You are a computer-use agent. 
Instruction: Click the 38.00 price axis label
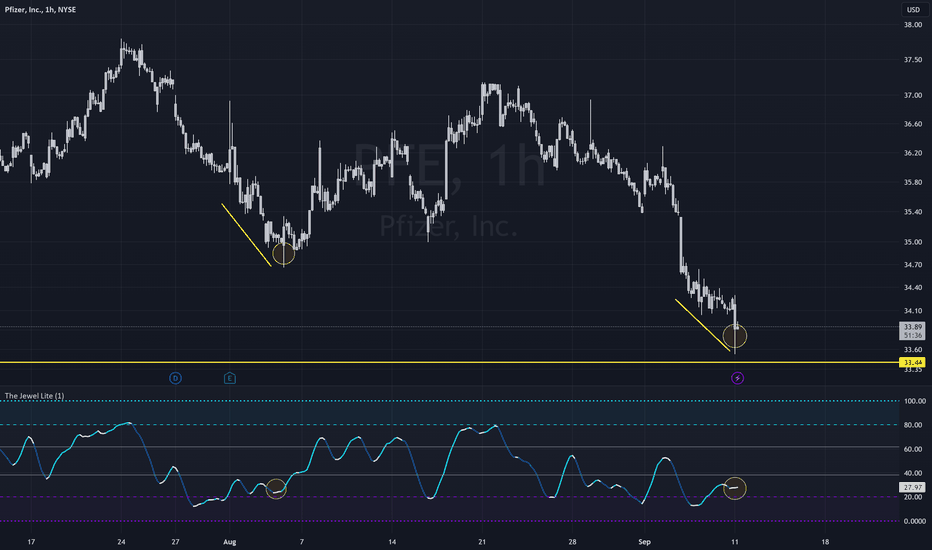coord(913,25)
